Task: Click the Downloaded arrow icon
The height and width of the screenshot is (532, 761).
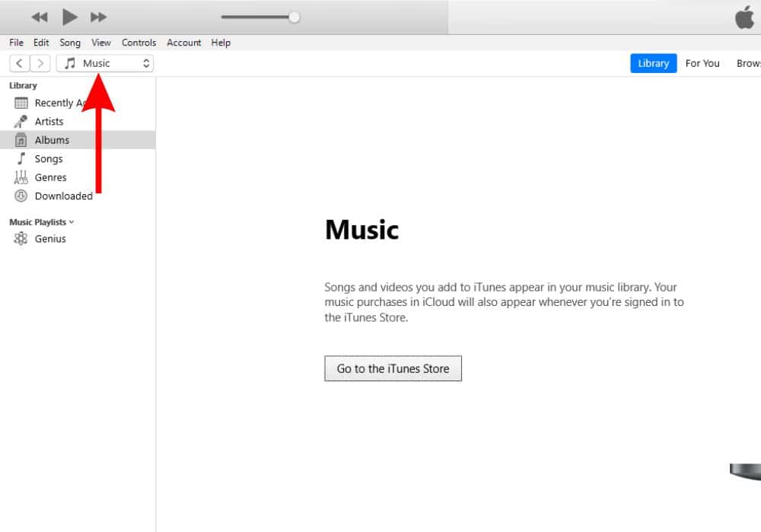Action: pos(21,196)
